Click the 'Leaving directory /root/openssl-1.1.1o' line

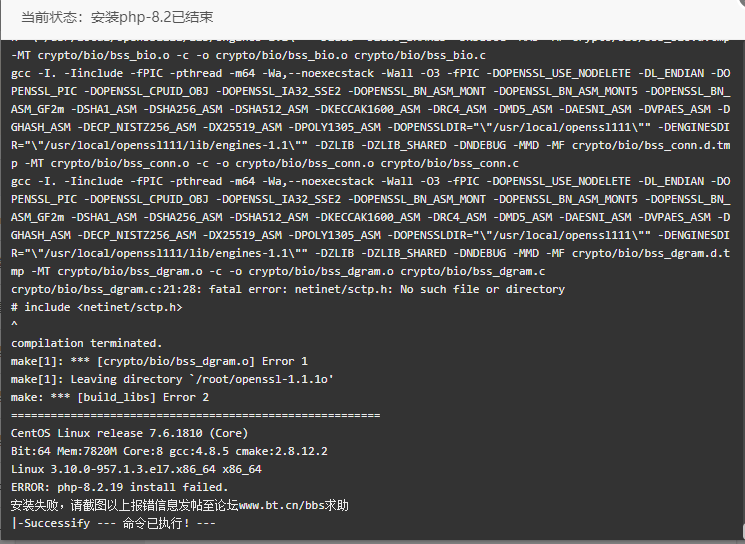tap(172, 379)
